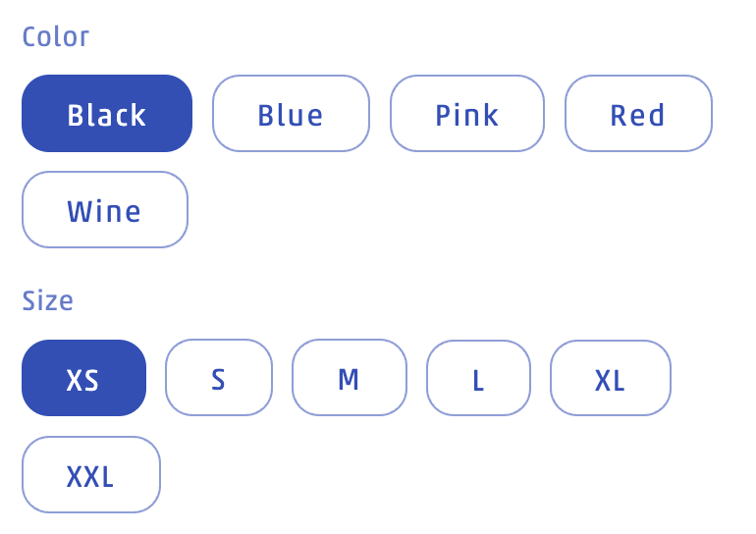The width and height of the screenshot is (756, 534).
Task: Set product color to Wine
Action: click(x=105, y=210)
